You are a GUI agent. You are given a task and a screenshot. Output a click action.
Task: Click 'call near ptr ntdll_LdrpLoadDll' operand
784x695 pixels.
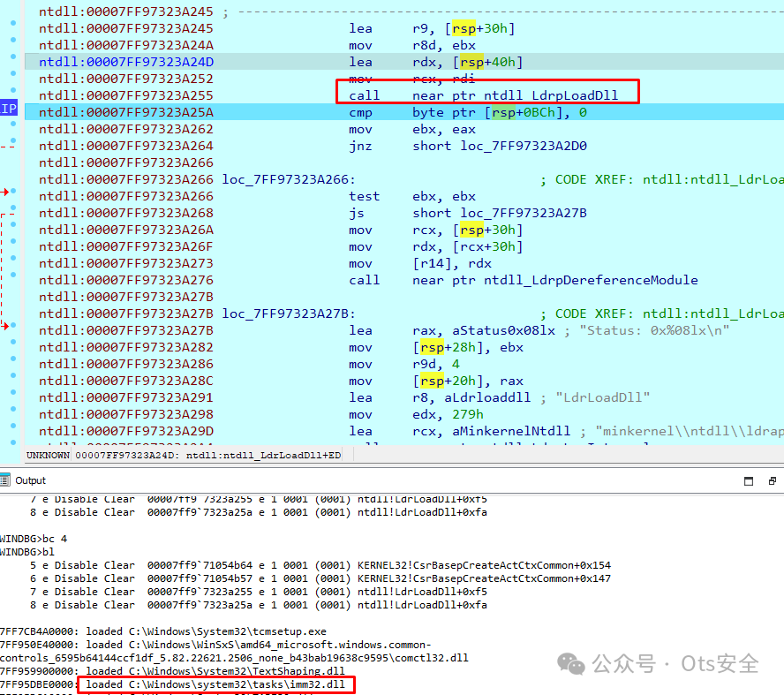coord(515,95)
